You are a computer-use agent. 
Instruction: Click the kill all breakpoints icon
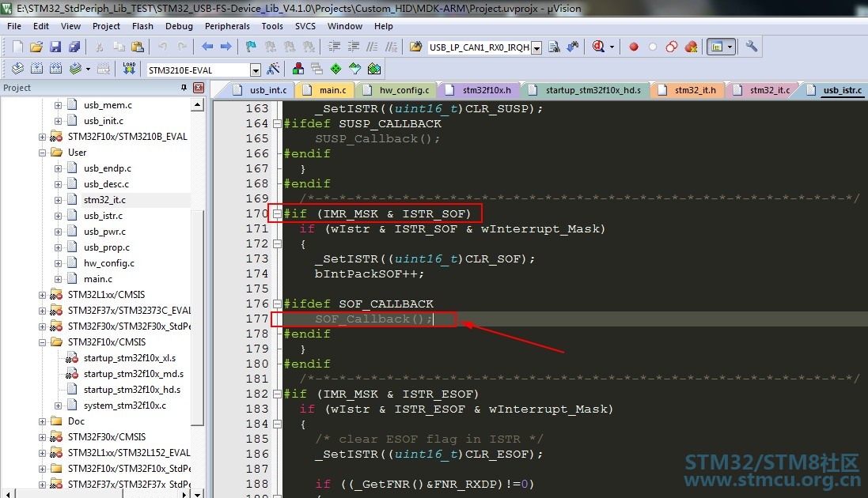(691, 47)
